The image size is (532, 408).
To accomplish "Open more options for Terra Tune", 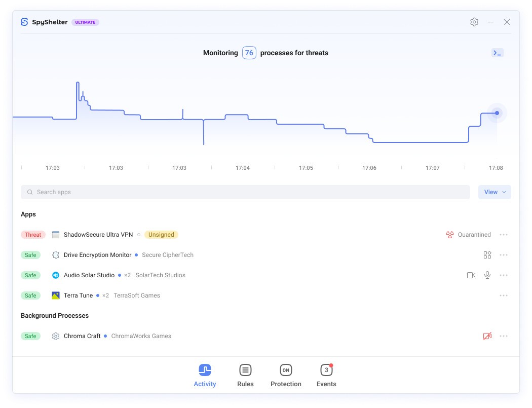I will pos(504,295).
